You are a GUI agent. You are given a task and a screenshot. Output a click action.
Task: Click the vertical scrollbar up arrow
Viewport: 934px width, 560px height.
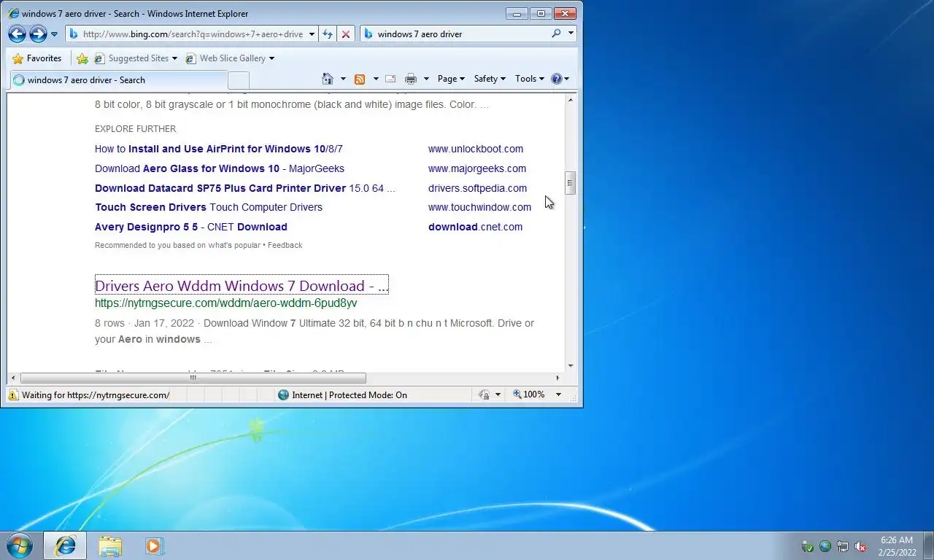click(571, 99)
